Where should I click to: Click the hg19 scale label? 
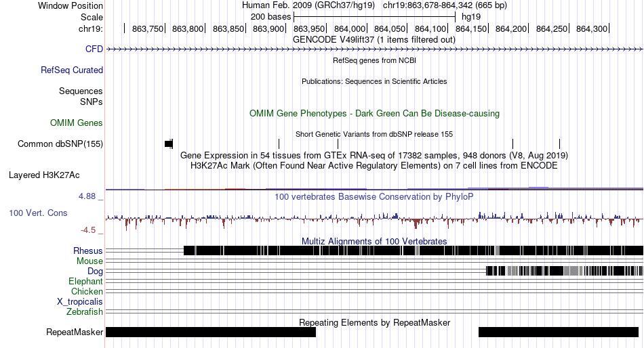(471, 17)
